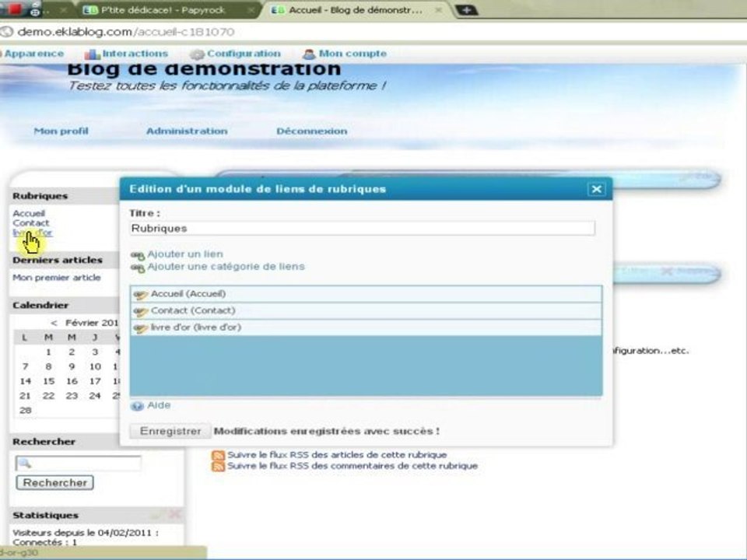Click the Configuration gear icon
The width and height of the screenshot is (747, 560).
coord(197,54)
